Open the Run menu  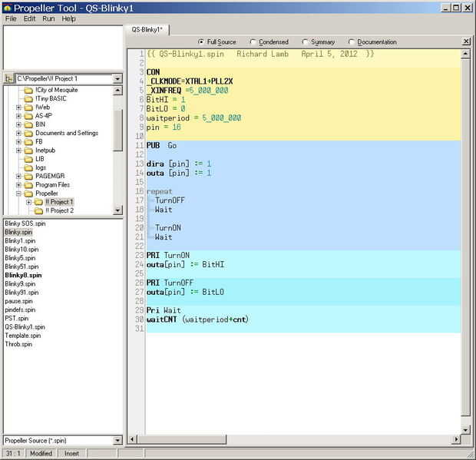click(x=48, y=18)
